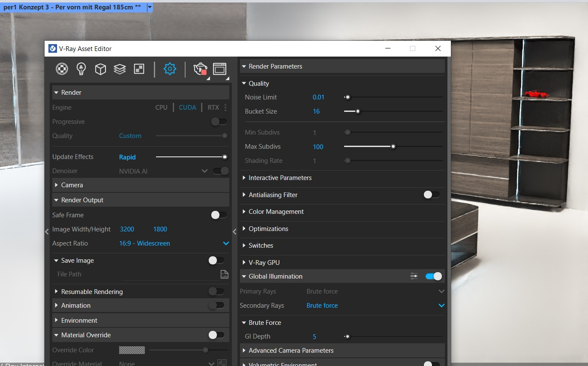Adjust the Max Subdivs slider

click(393, 147)
